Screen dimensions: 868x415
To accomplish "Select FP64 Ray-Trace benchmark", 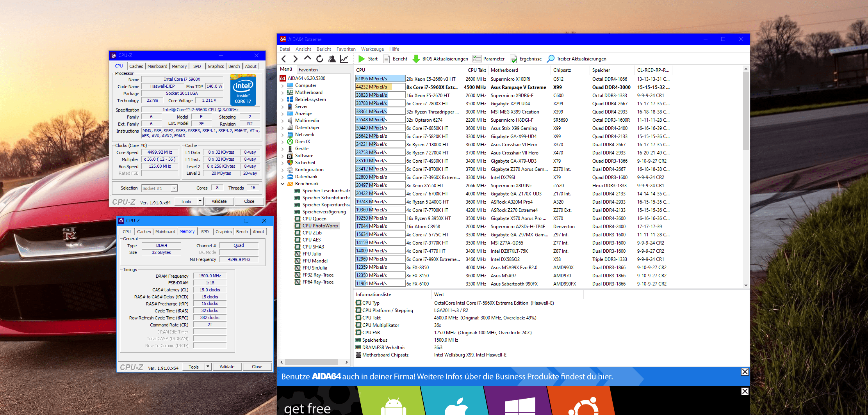I will [318, 282].
